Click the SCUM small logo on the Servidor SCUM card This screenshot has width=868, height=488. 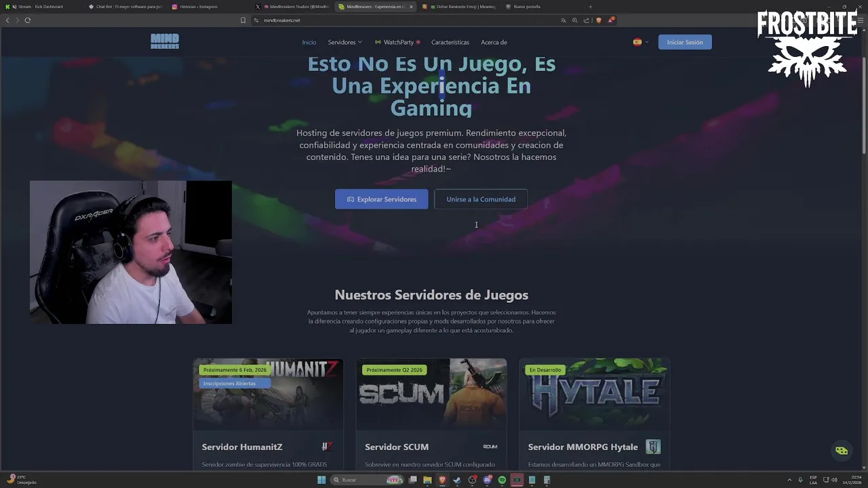pyautogui.click(x=490, y=447)
